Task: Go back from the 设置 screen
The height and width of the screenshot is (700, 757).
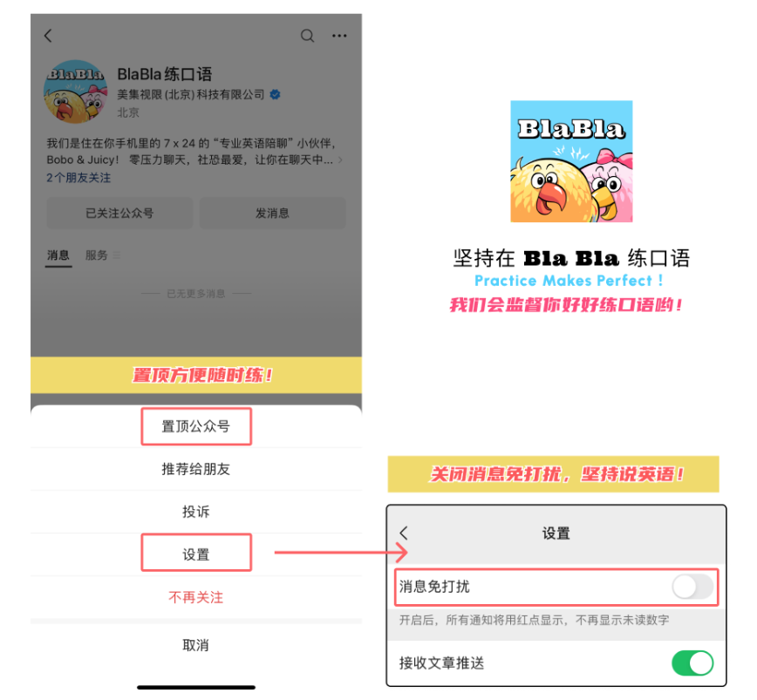Action: 404,533
